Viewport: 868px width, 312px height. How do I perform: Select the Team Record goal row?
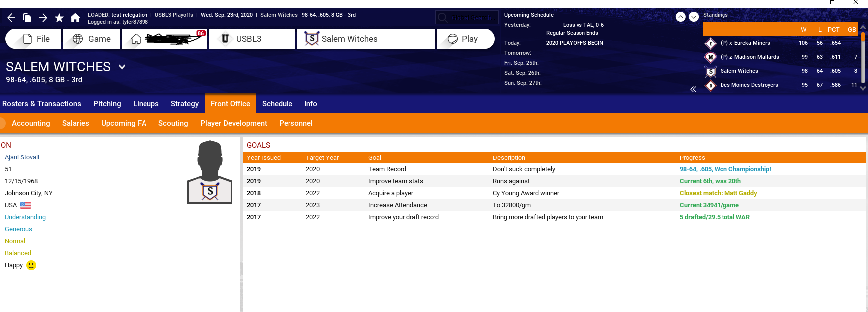click(x=554, y=169)
